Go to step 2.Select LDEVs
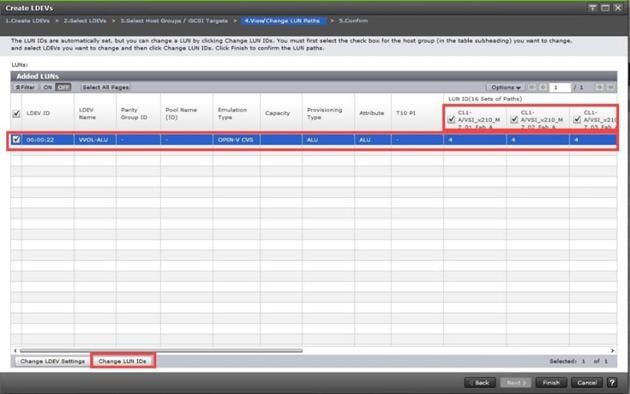This screenshot has width=630, height=394. coord(85,20)
